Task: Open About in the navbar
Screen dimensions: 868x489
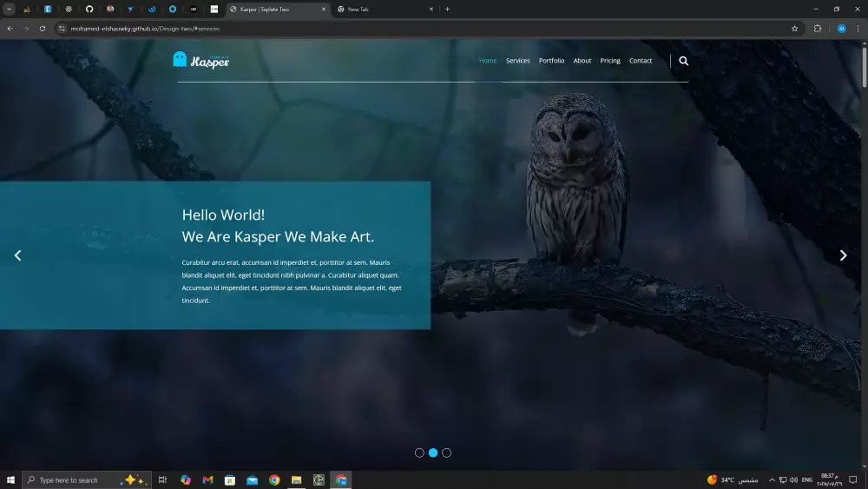Action: pos(582,61)
